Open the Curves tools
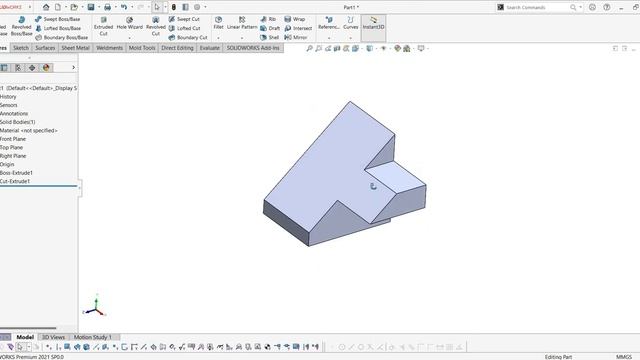 pyautogui.click(x=351, y=23)
